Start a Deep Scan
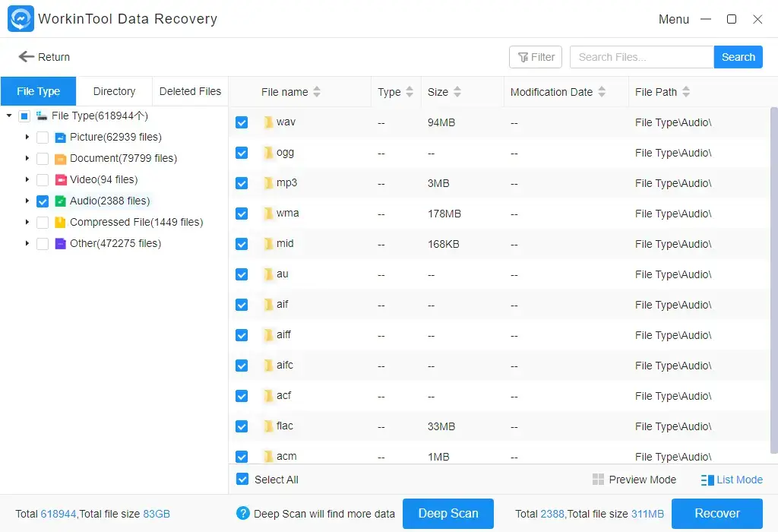This screenshot has width=778, height=532. click(448, 514)
